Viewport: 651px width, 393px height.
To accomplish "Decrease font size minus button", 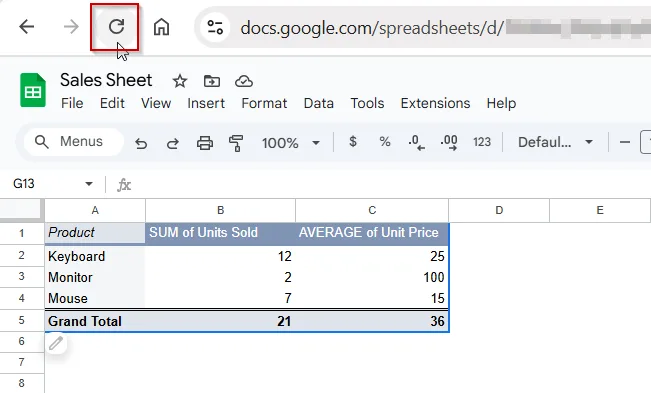I will [624, 142].
